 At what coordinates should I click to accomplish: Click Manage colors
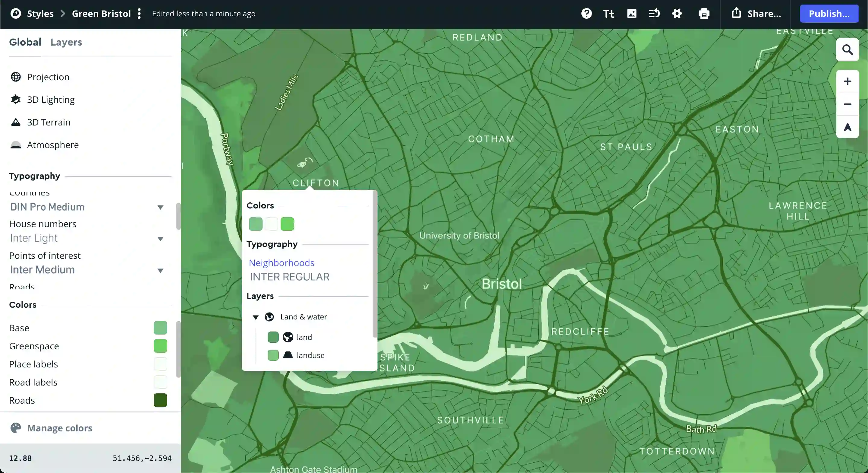[x=60, y=428]
